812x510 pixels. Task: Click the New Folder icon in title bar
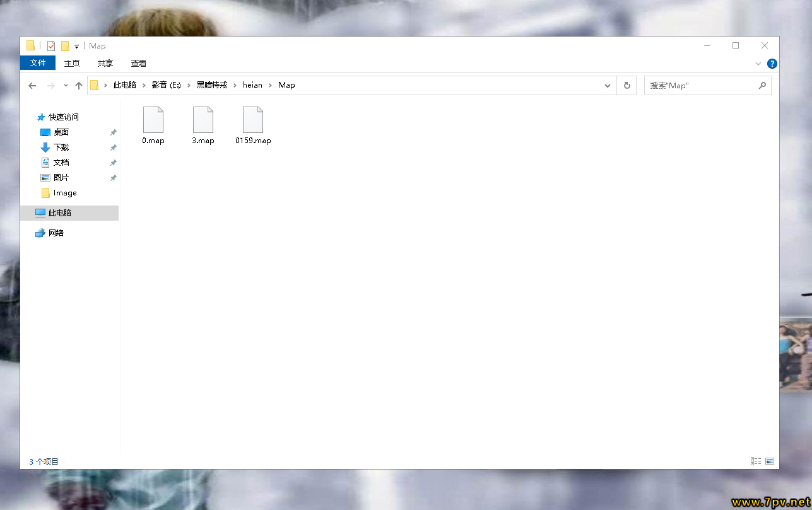(x=65, y=46)
